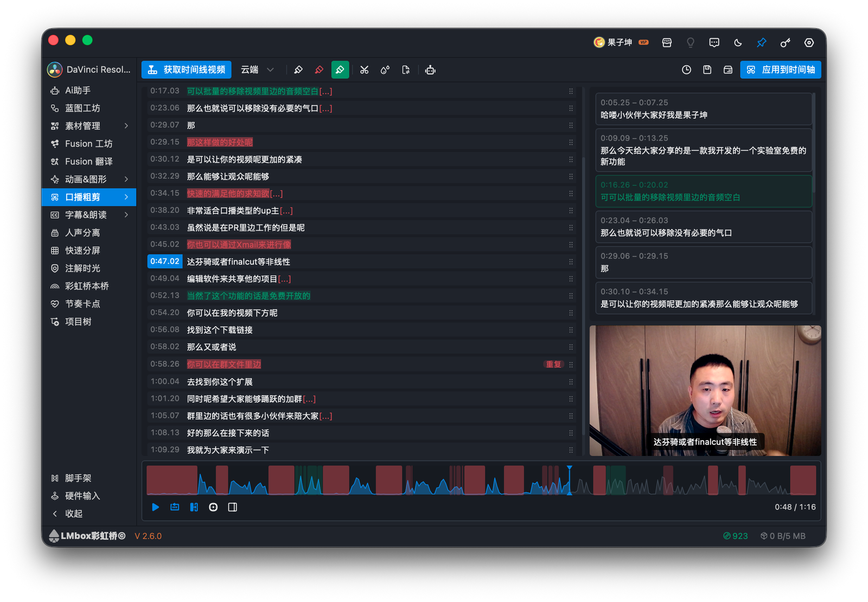The width and height of the screenshot is (868, 602).
Task: Toggle the target follow-playhead icon
Action: coord(213,507)
